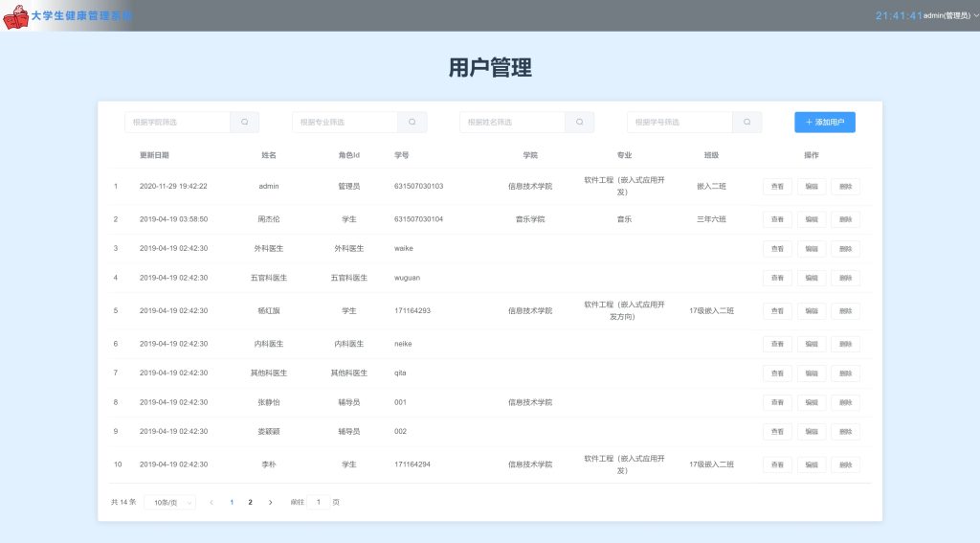This screenshot has height=543, width=980.
Task: Edit the 002 counselor row
Action: [x=812, y=432]
